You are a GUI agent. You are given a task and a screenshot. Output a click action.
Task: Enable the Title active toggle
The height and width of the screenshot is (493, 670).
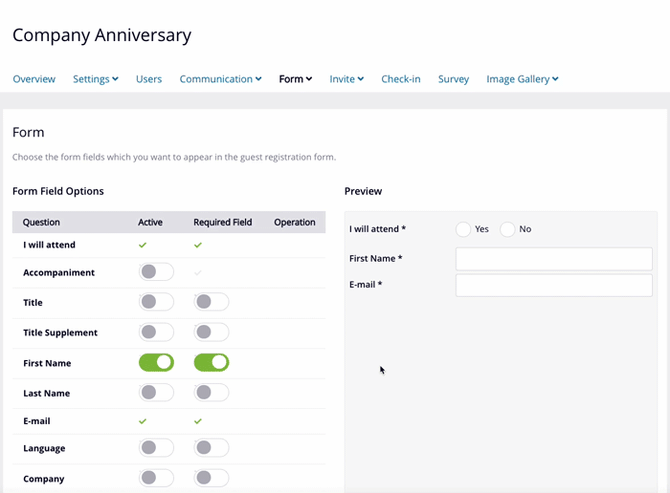(x=156, y=302)
